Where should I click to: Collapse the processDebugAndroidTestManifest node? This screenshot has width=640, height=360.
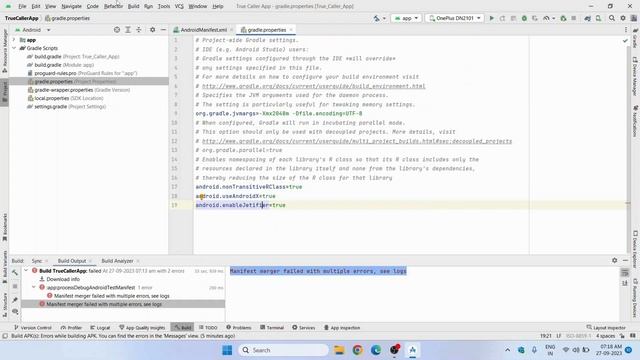coord(34,287)
